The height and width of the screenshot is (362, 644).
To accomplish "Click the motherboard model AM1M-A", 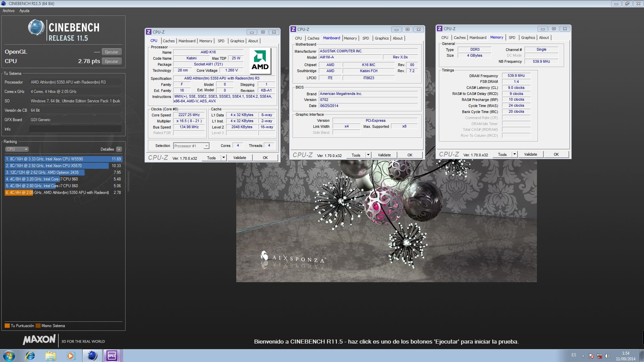I will (x=350, y=57).
